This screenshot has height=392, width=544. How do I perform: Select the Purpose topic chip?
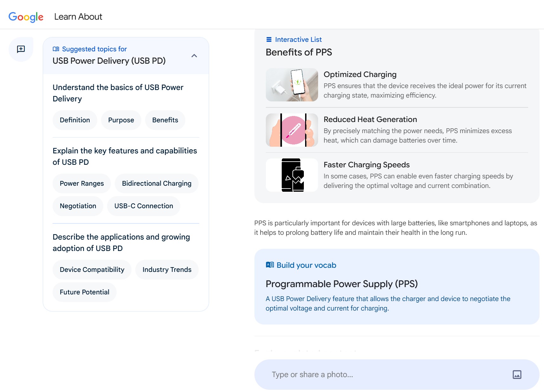[121, 120]
